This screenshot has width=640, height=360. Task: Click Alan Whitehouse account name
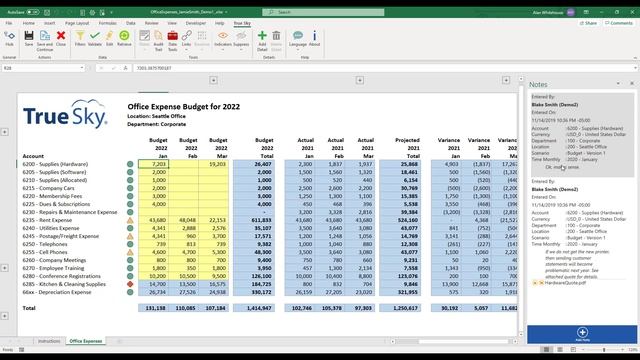[x=547, y=13]
